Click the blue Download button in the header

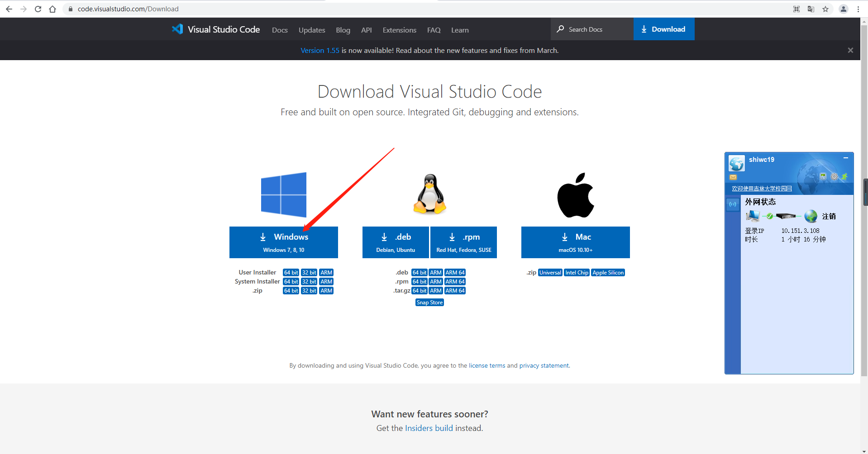pyautogui.click(x=663, y=29)
